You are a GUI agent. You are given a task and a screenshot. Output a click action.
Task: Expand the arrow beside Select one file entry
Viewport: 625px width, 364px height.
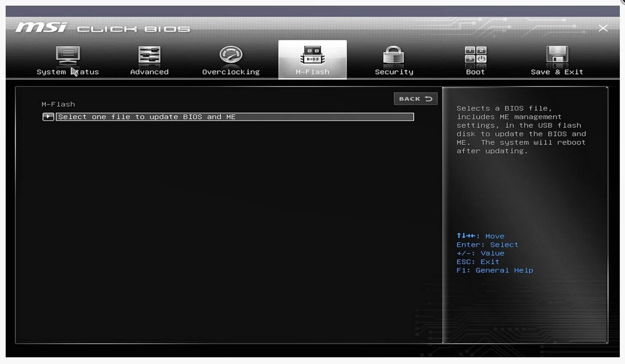pos(48,117)
